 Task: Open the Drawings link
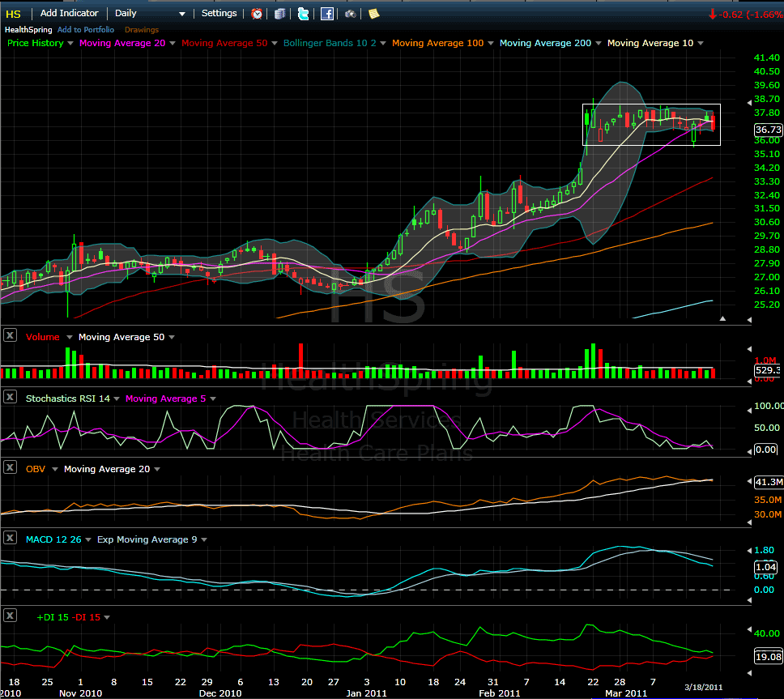[142, 30]
